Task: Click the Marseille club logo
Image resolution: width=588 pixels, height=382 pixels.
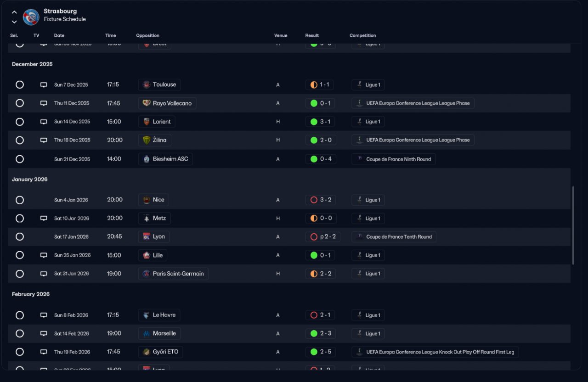Action: tap(147, 334)
